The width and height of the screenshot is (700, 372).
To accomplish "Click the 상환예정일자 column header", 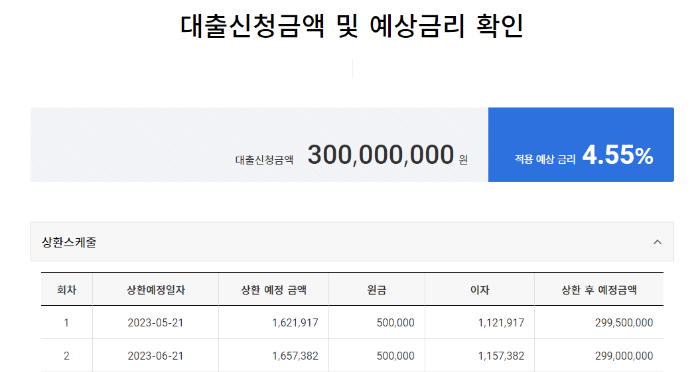I will (x=156, y=290).
